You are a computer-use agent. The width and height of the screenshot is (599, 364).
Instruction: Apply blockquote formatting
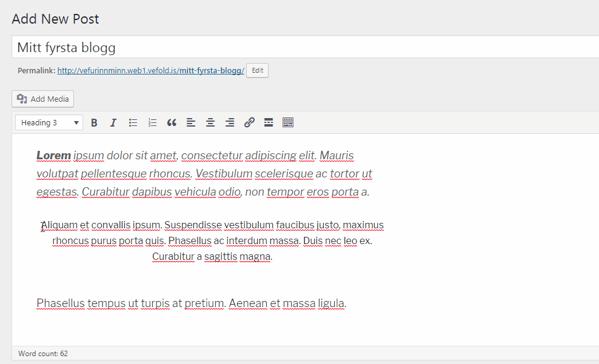(172, 123)
